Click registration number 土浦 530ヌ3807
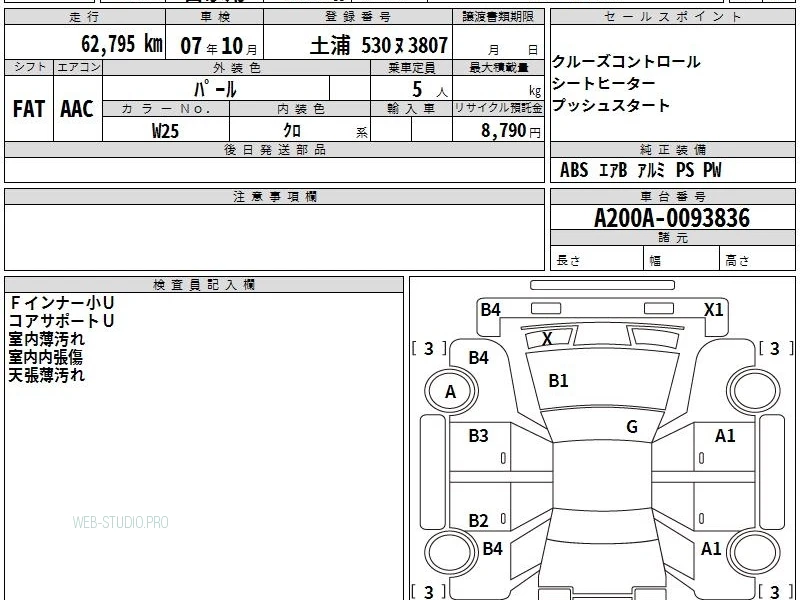The width and height of the screenshot is (800, 600). point(379,45)
